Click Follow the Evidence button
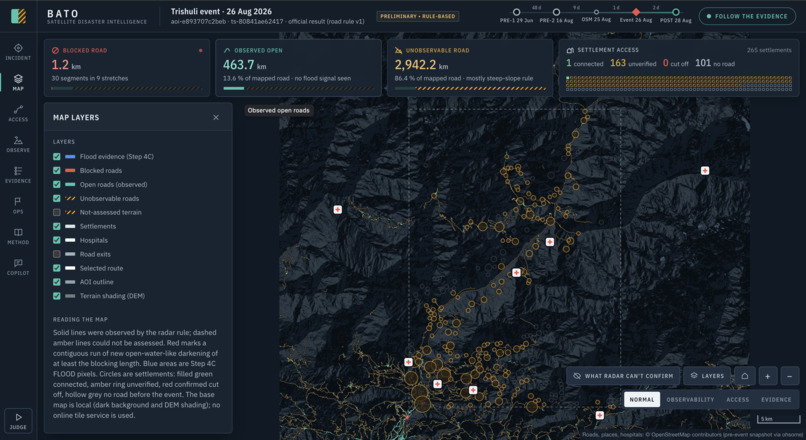The width and height of the screenshot is (806, 440). [747, 16]
